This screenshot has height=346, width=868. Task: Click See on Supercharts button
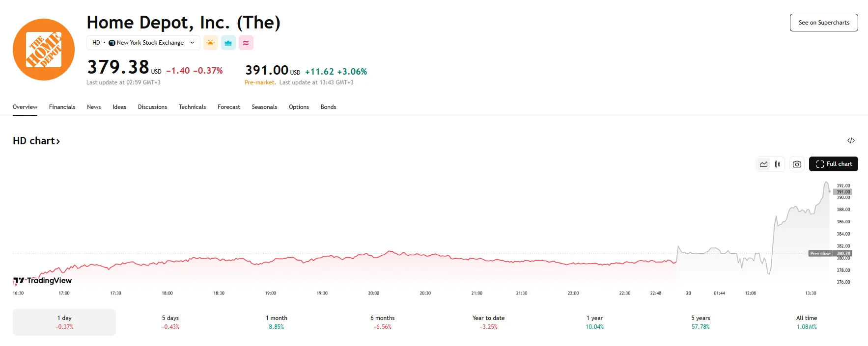tap(824, 23)
